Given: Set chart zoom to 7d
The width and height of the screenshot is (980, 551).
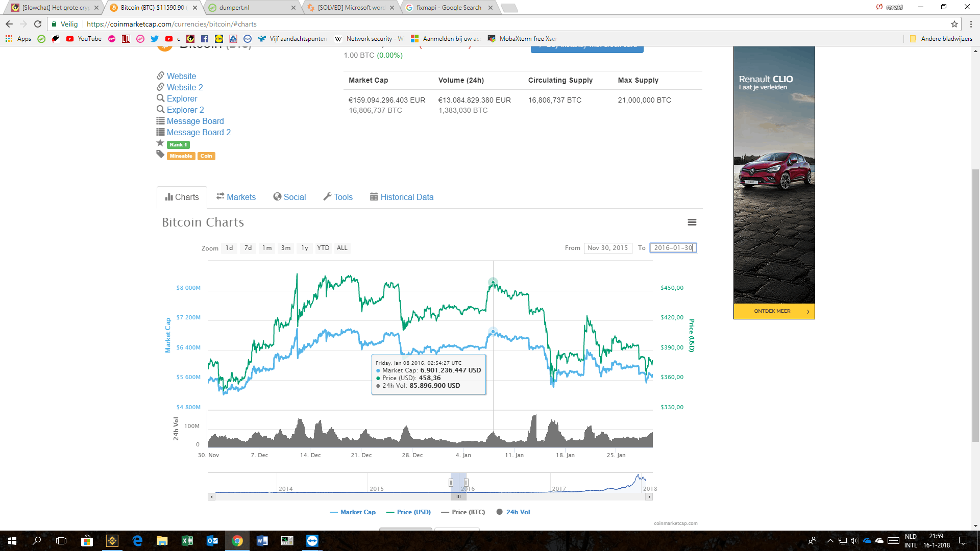Looking at the screenshot, I should tap(248, 248).
